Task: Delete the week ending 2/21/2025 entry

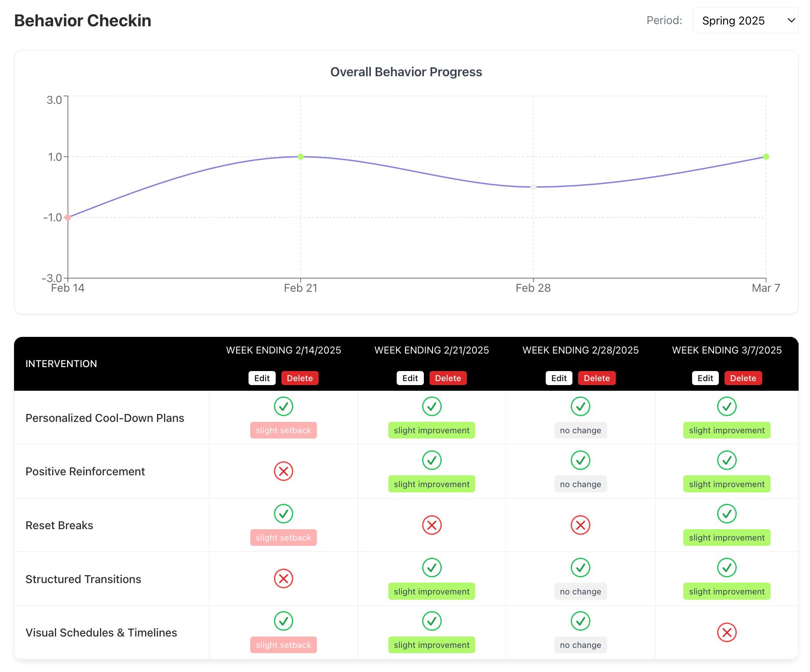Action: 448,378
